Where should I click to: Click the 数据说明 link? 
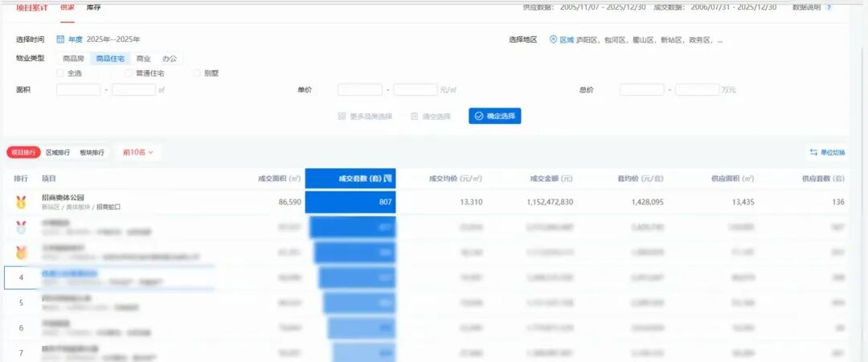(x=807, y=7)
